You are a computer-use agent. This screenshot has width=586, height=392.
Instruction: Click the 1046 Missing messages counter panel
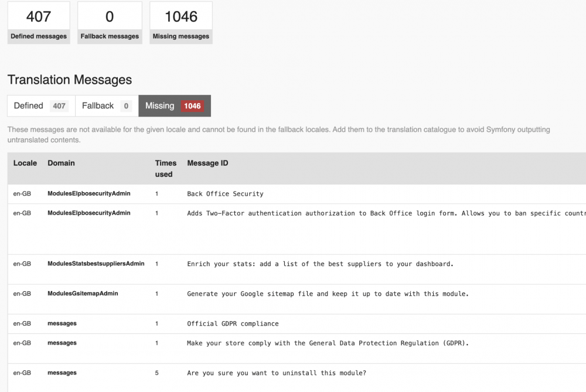click(x=180, y=22)
